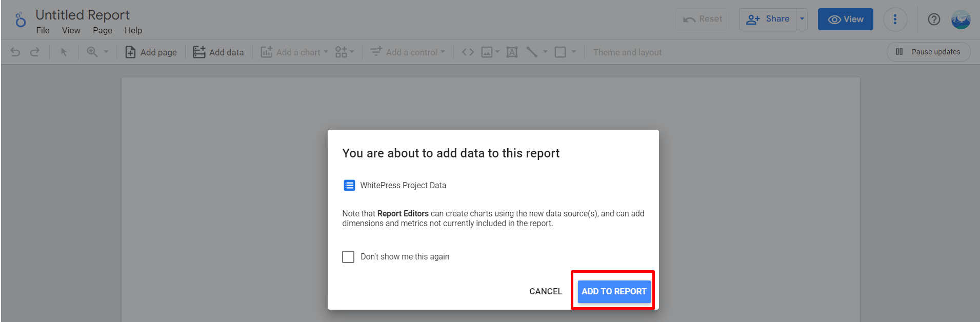
Task: Open the more options three-dot menu
Action: [x=895, y=19]
